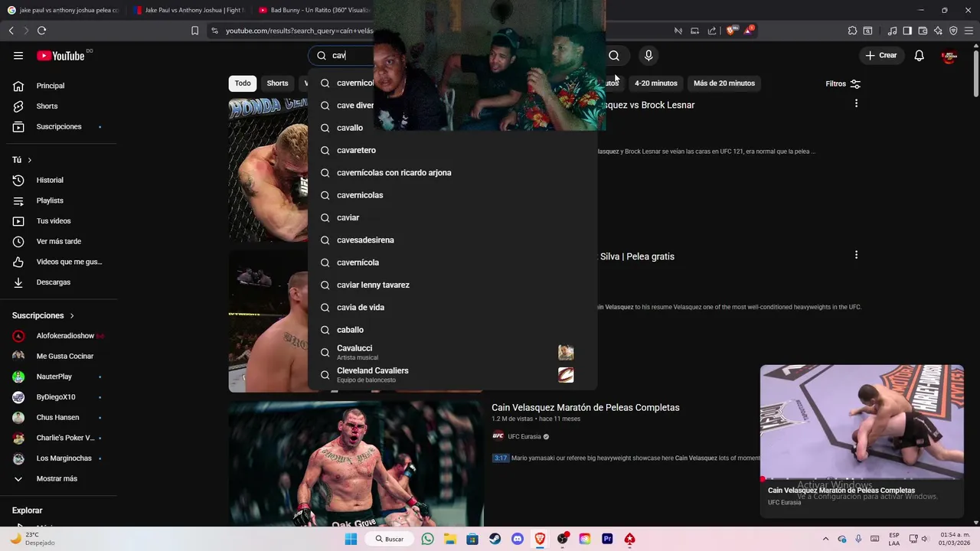Open Descargas in the sidebar
The height and width of the screenshot is (551, 980).
click(x=61, y=282)
